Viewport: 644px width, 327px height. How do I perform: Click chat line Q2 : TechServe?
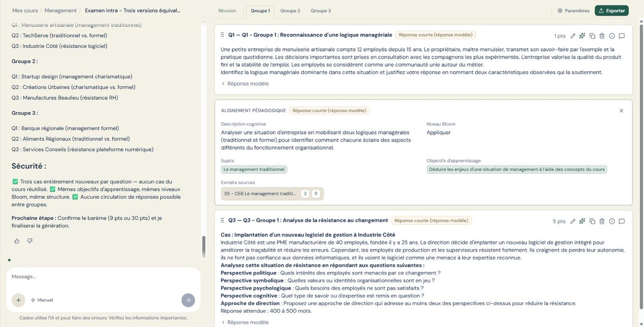pyautogui.click(x=59, y=35)
